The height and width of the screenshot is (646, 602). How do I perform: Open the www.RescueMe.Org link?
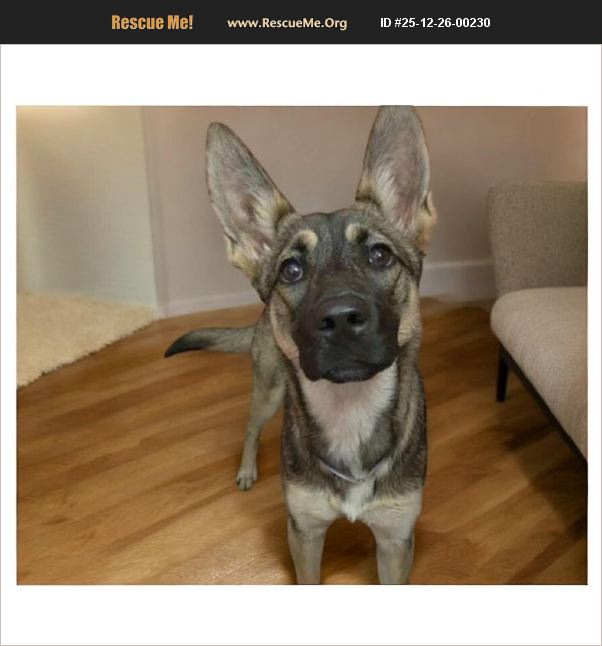point(287,23)
